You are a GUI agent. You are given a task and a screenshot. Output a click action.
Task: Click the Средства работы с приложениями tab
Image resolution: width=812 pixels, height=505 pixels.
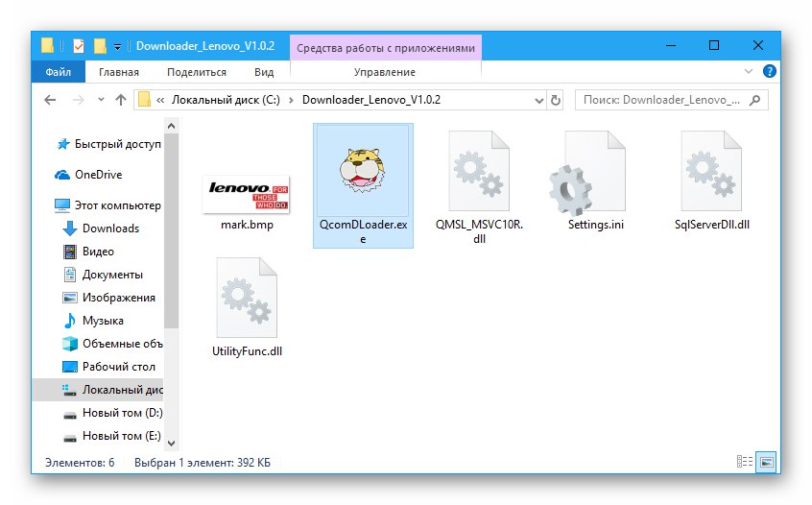click(385, 48)
